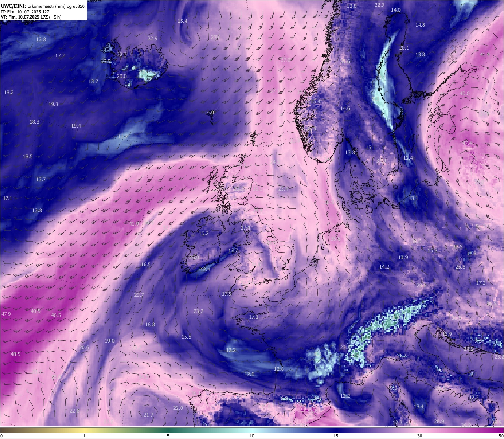The image size is (504, 439).
Task: Select the 19.4 value label
Action: point(76,126)
